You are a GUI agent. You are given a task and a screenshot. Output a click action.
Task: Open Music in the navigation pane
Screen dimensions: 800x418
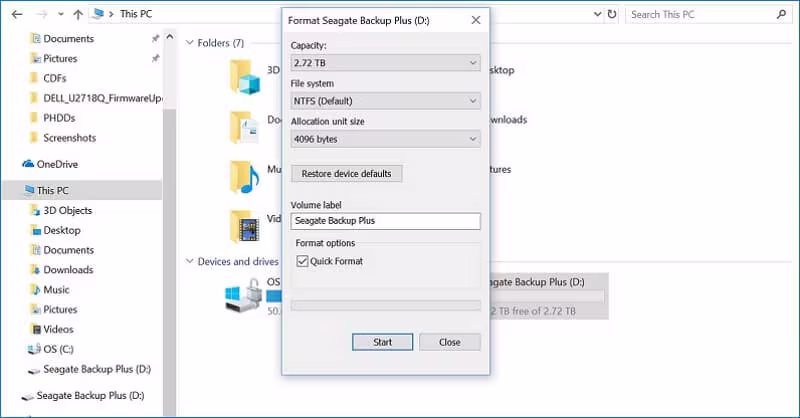(x=56, y=290)
